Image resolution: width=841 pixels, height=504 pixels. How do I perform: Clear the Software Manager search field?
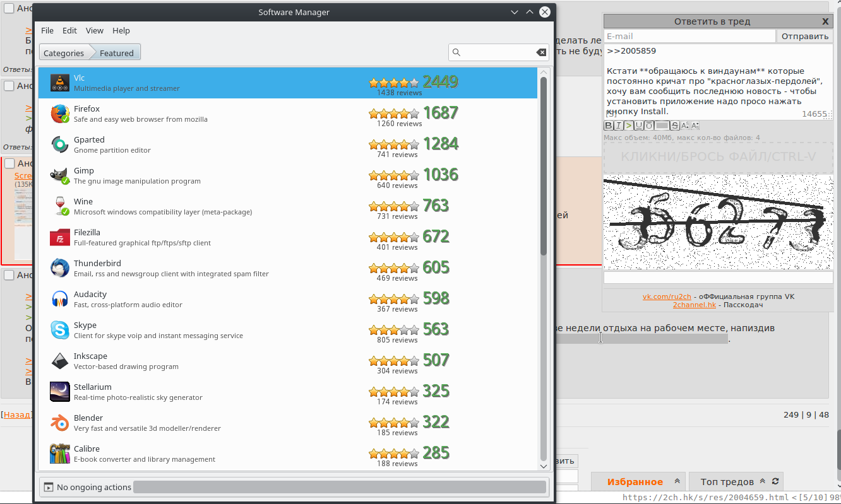pyautogui.click(x=541, y=52)
